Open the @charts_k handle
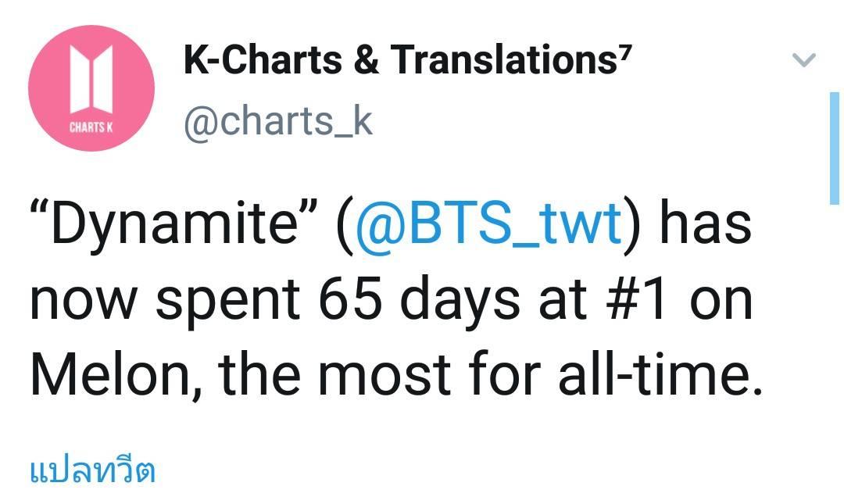Viewport: 844px width, 504px height. click(x=278, y=122)
